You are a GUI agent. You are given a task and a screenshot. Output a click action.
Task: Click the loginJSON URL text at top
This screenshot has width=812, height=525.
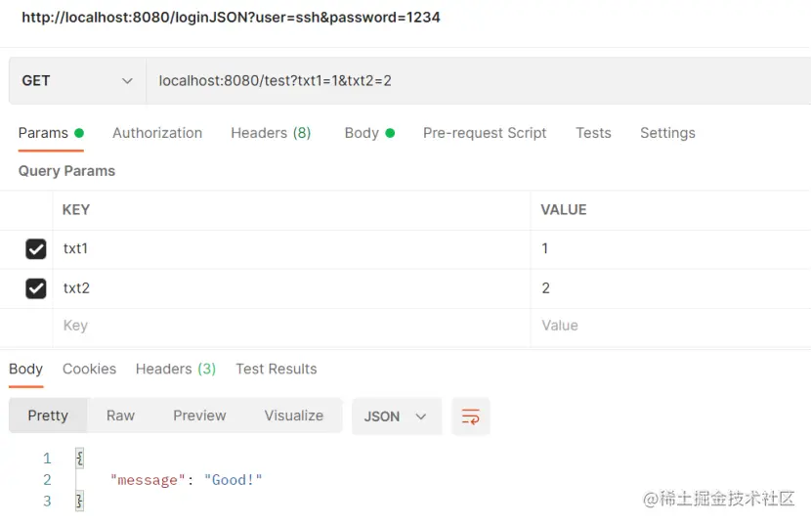pos(231,18)
